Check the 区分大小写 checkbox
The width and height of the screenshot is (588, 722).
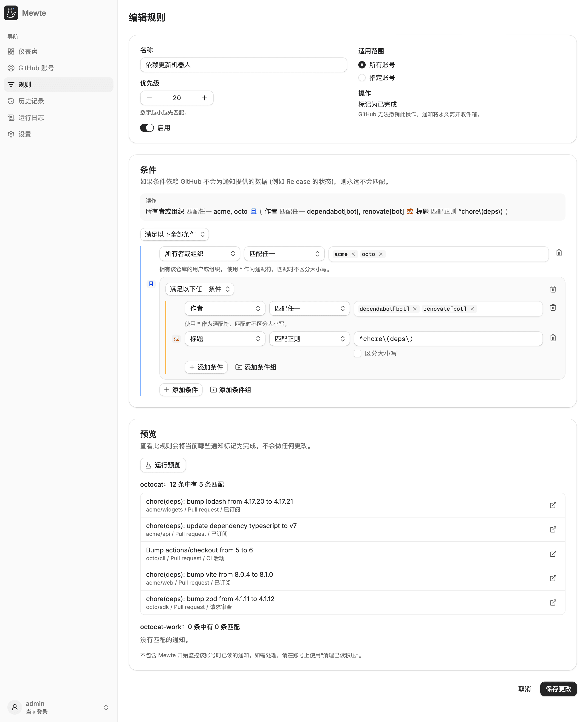(357, 353)
